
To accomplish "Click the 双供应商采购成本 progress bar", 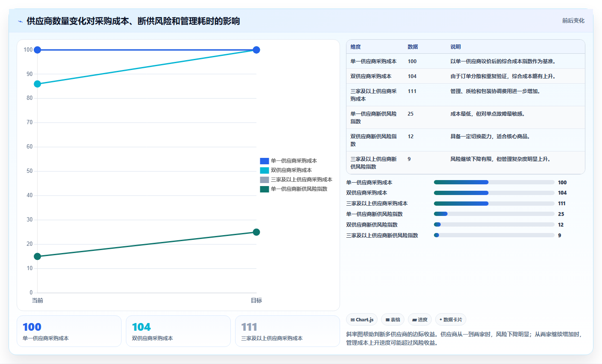I will tap(494, 193).
